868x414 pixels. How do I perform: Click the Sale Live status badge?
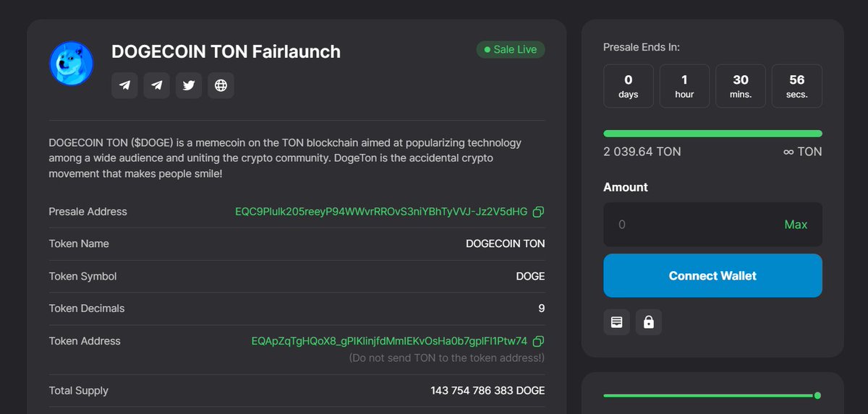pos(511,49)
